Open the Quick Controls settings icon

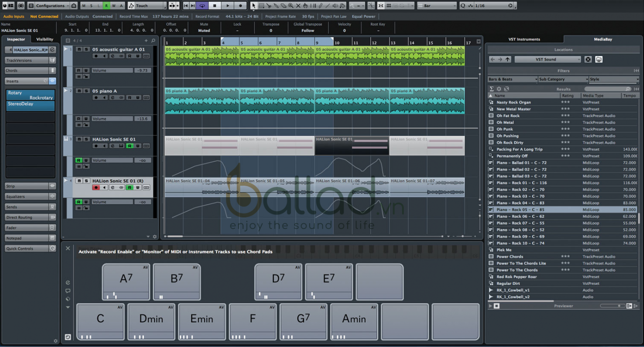pyautogui.click(x=52, y=249)
